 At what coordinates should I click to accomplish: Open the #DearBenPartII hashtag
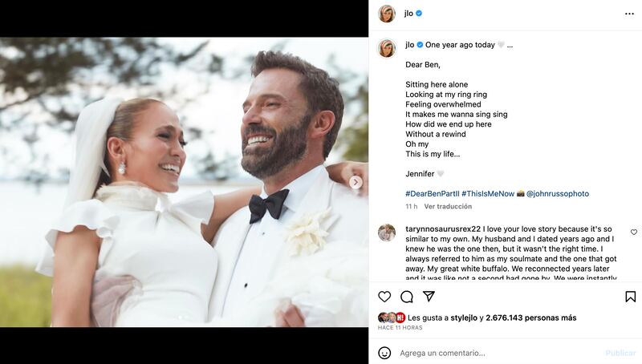point(432,194)
